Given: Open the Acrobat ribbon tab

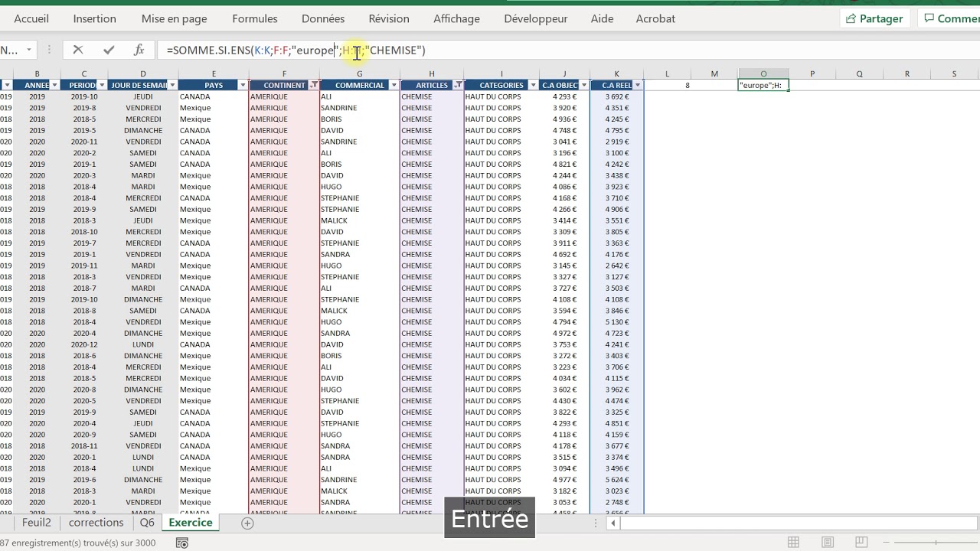Looking at the screenshot, I should (655, 18).
